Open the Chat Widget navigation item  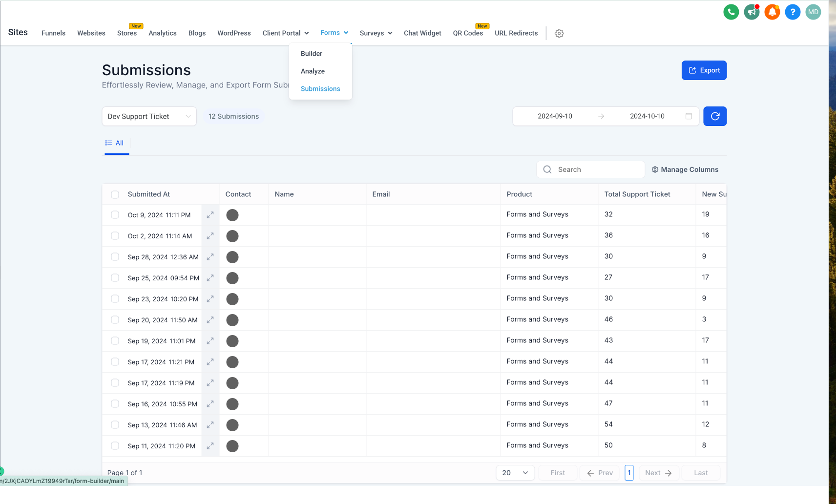click(x=422, y=33)
